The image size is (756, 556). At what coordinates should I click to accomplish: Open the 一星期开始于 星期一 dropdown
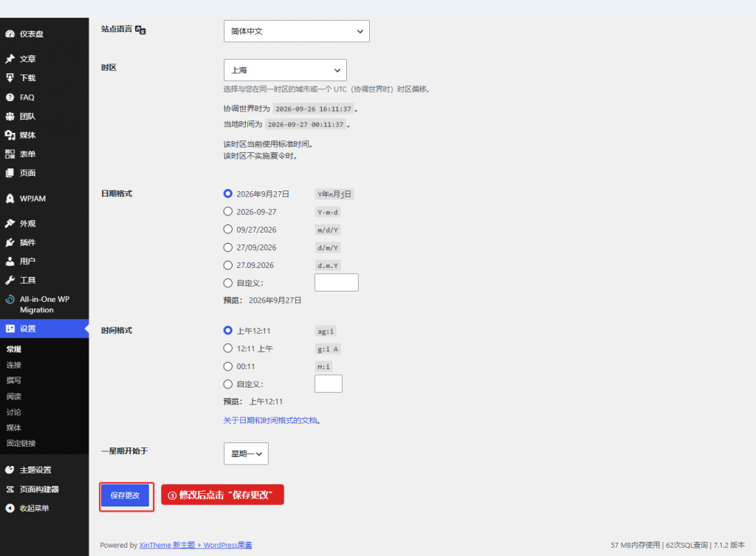coord(246,454)
